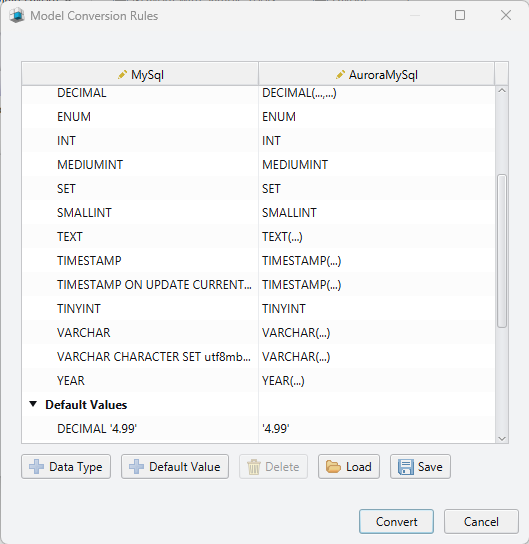529x544 pixels.
Task: Select the TINYINT row in MySql column
Action: tap(140, 308)
